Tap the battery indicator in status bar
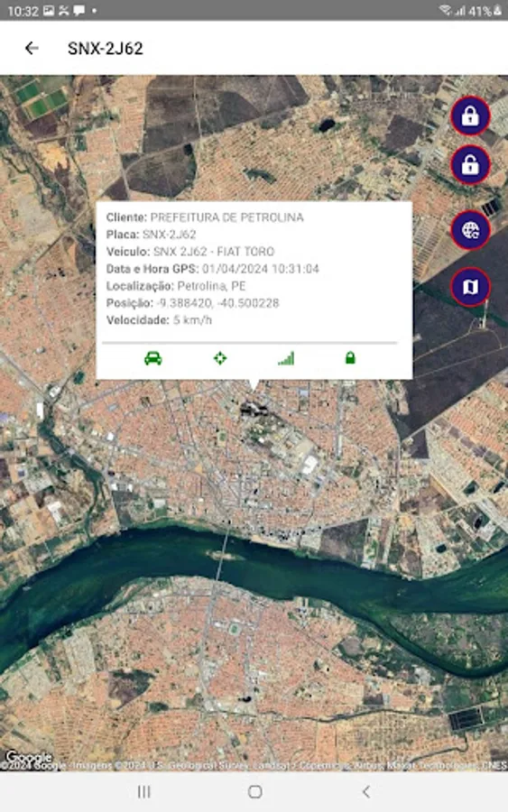508x812 pixels. (x=485, y=10)
